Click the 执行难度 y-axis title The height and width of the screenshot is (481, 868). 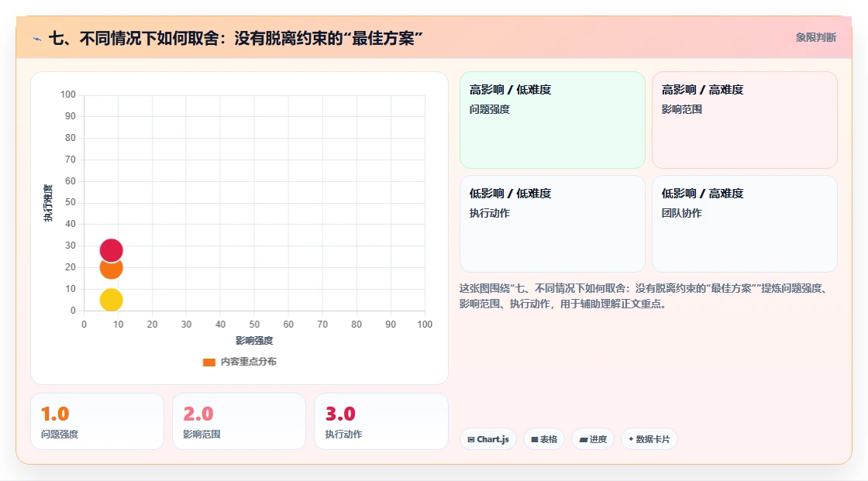48,203
